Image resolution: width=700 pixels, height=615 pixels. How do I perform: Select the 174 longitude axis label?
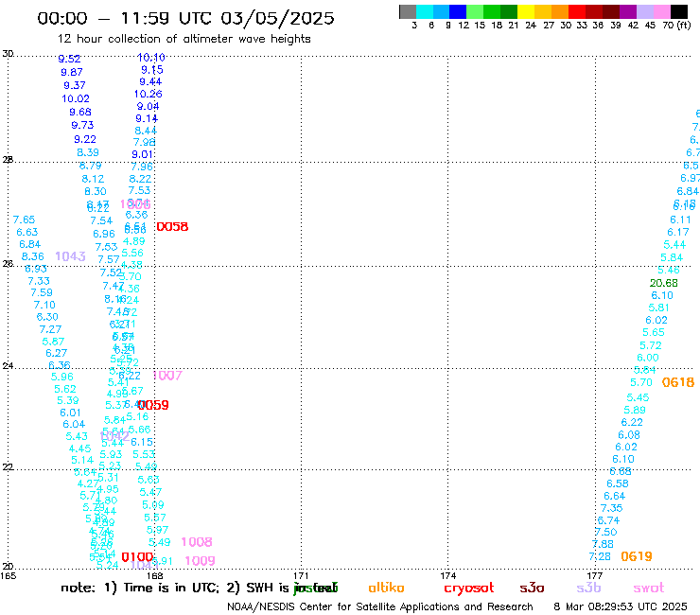click(x=447, y=575)
